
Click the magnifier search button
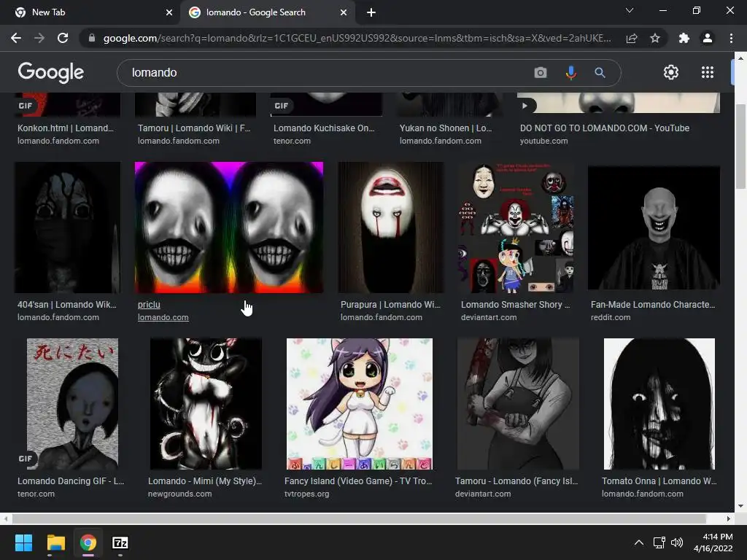coord(600,72)
